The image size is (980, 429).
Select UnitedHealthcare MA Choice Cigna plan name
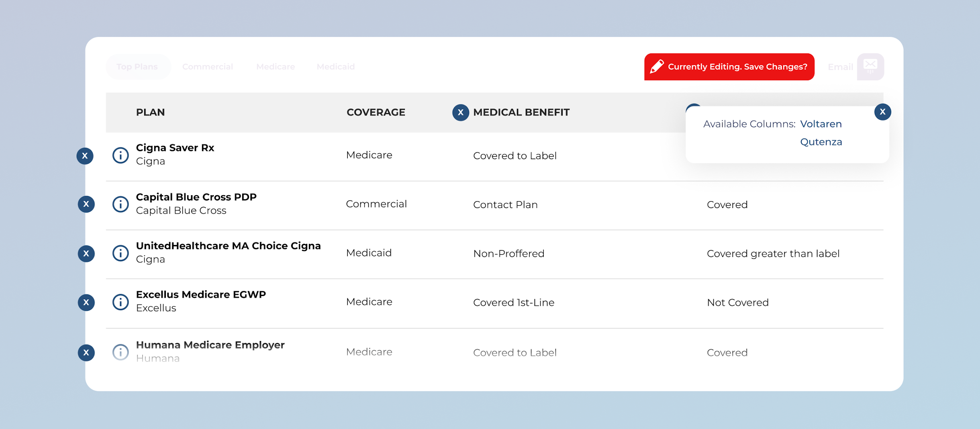tap(228, 246)
